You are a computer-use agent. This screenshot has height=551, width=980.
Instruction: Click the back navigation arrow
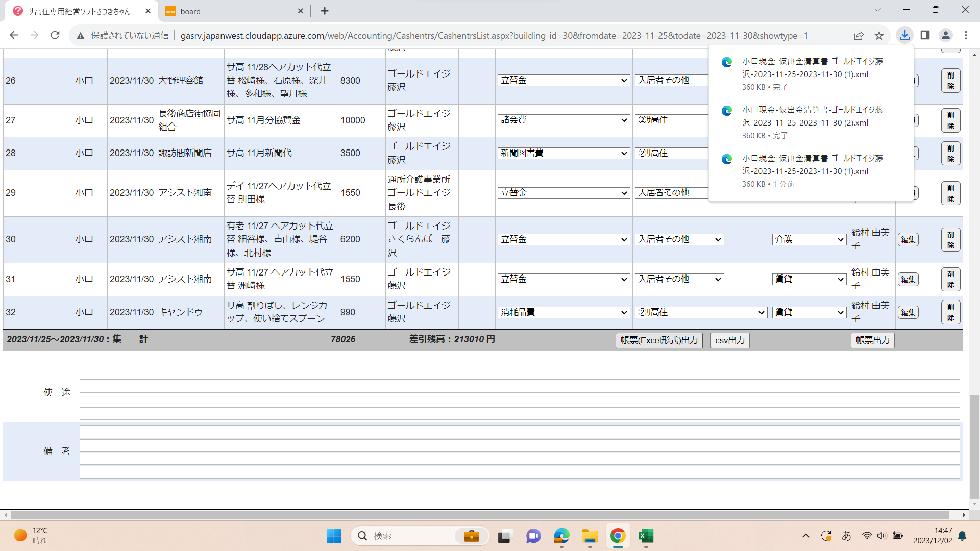[x=14, y=35]
